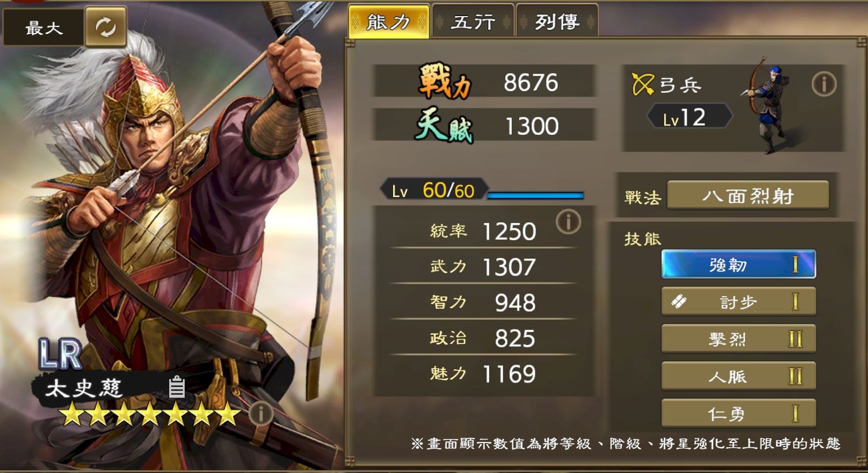Image resolution: width=868 pixels, height=473 pixels.
Task: Select the 能力 ability tab
Action: tap(389, 22)
